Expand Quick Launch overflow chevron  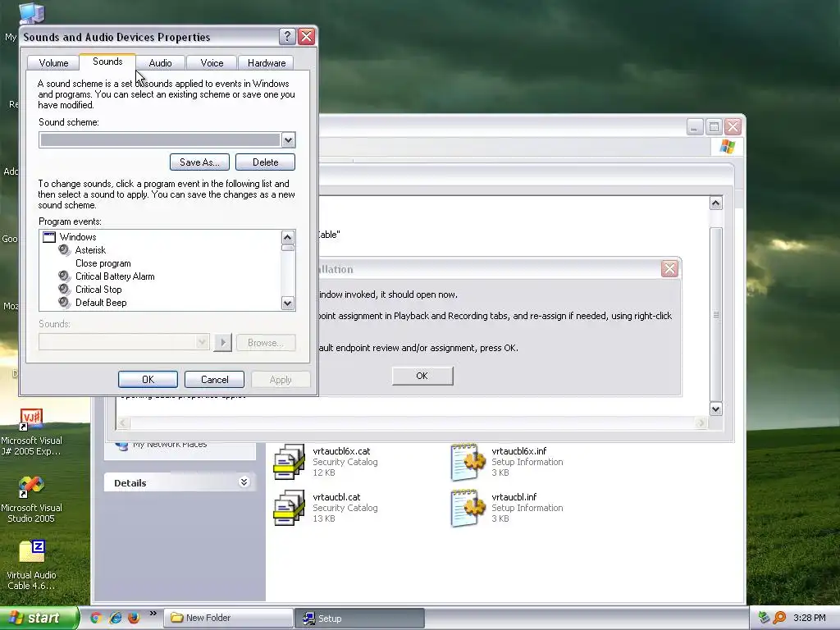click(153, 614)
